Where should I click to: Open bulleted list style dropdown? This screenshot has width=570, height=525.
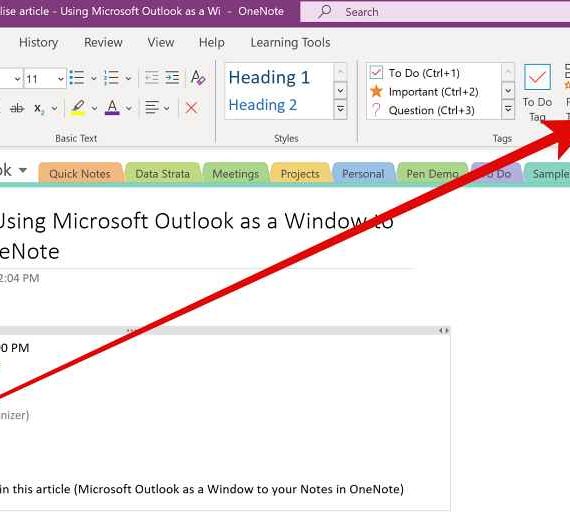pos(93,78)
